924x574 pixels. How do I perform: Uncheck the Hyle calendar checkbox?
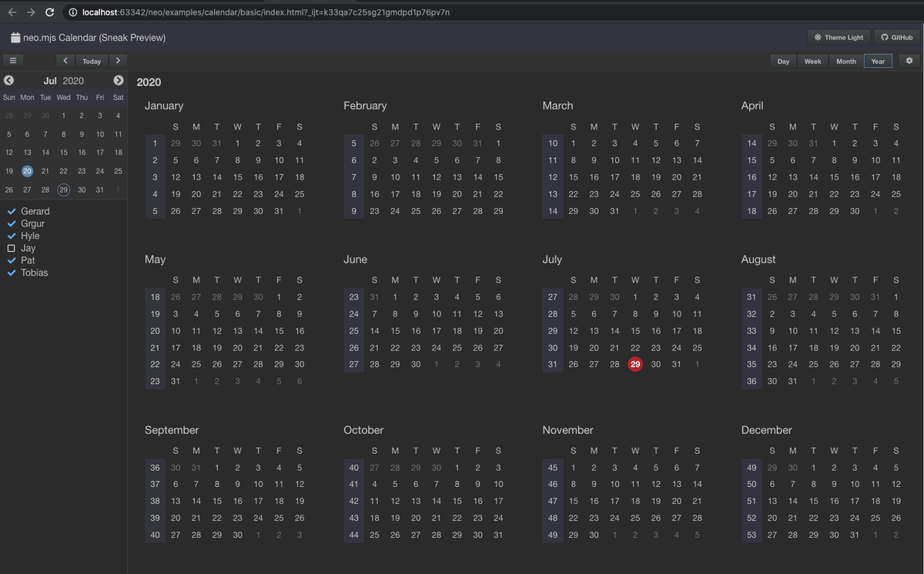11,236
